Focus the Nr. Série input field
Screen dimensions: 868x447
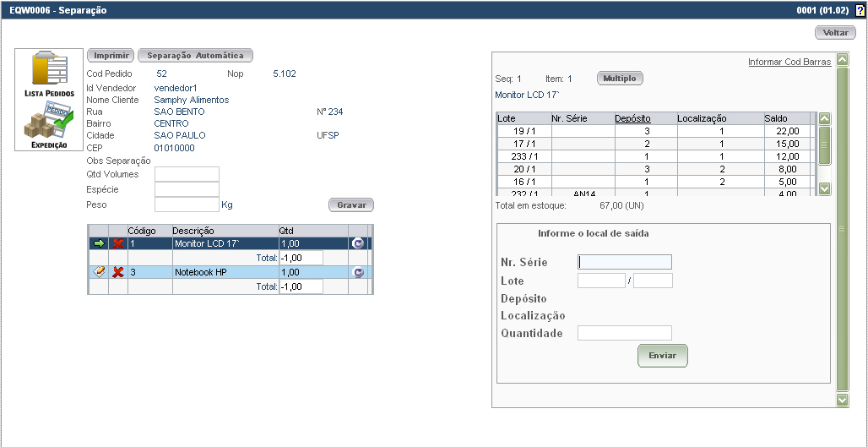625,262
